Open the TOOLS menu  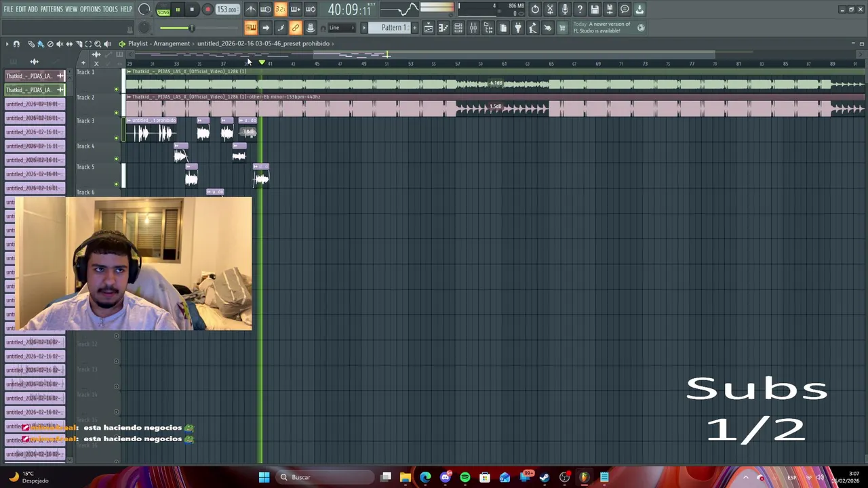pos(111,9)
